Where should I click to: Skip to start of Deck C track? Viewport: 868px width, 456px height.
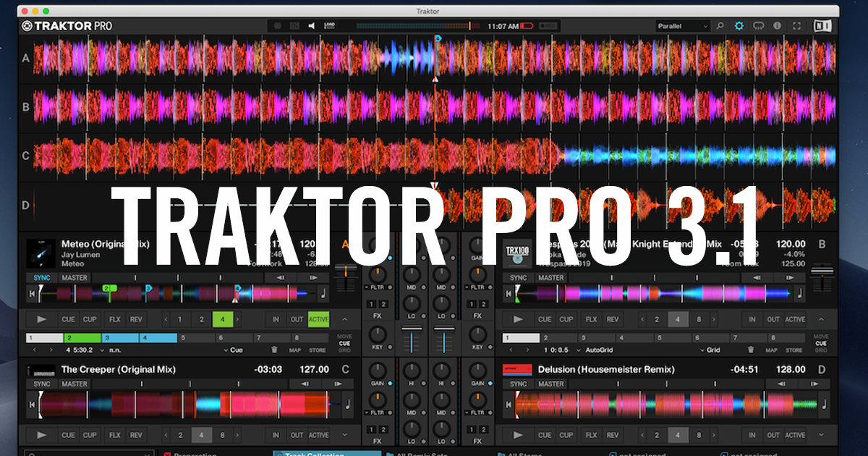[32, 404]
